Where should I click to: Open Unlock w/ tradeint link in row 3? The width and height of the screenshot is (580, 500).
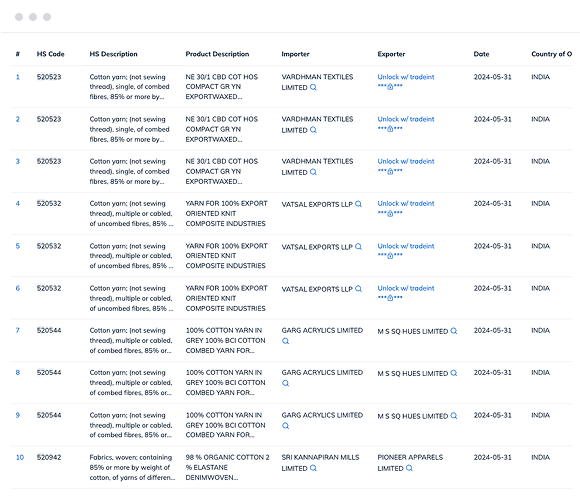coord(406,161)
